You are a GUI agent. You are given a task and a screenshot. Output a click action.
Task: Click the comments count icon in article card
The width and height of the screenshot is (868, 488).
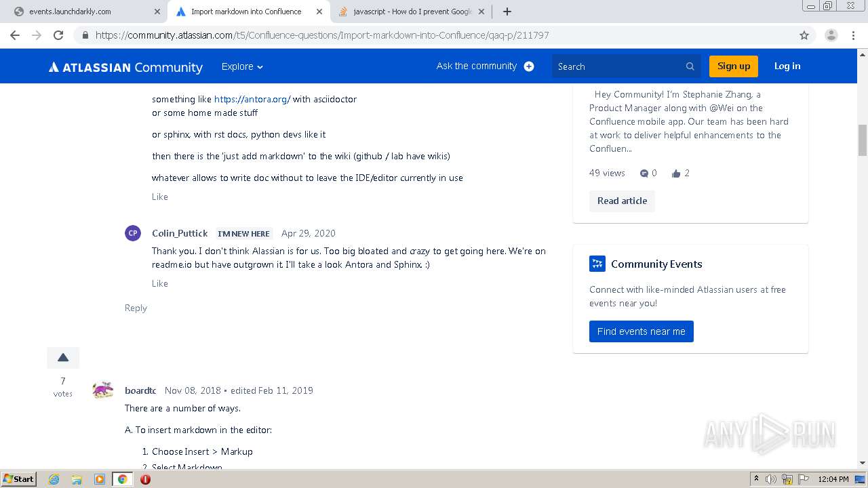tap(644, 174)
